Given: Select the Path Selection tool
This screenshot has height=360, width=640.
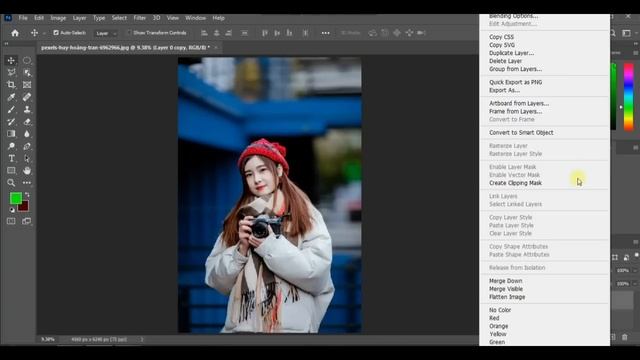Looking at the screenshot, I should coord(27,158).
